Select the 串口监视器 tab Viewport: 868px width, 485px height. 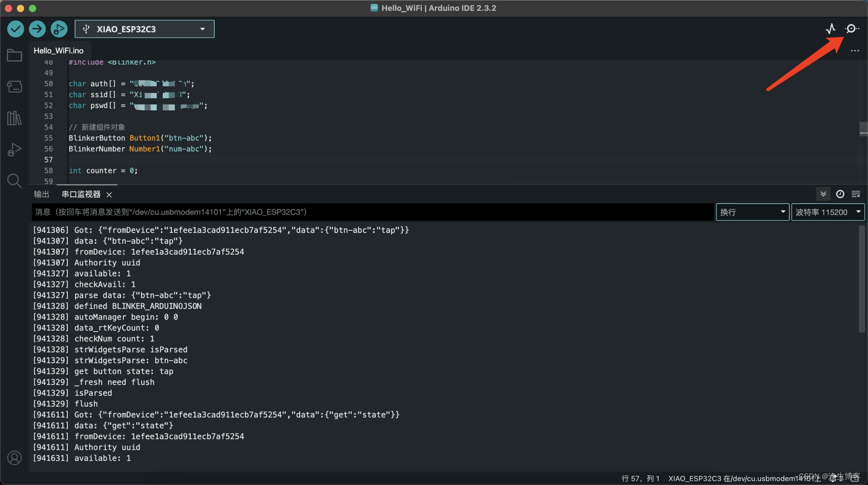81,194
